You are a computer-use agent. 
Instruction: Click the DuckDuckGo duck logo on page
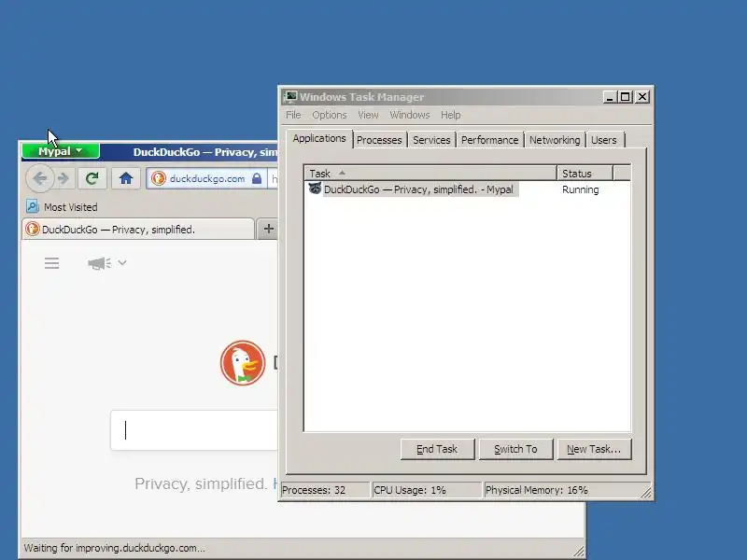[243, 363]
